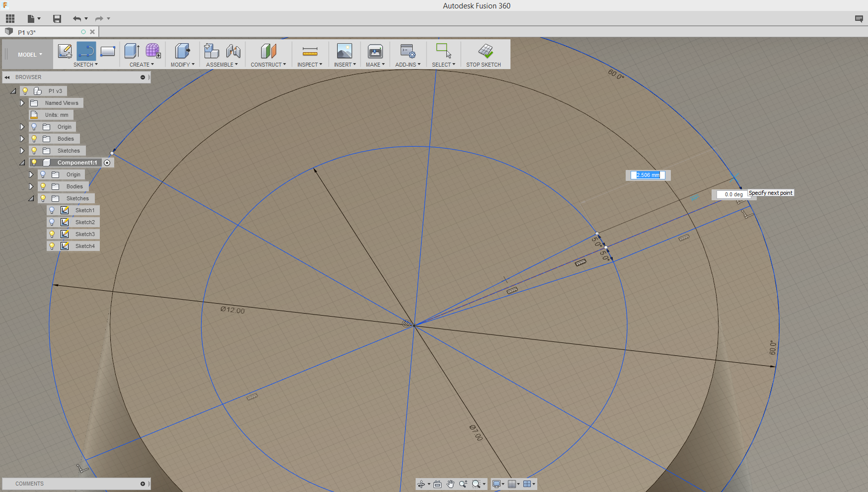Close the P1 v3 document tab
868x492 pixels.
[x=92, y=32]
